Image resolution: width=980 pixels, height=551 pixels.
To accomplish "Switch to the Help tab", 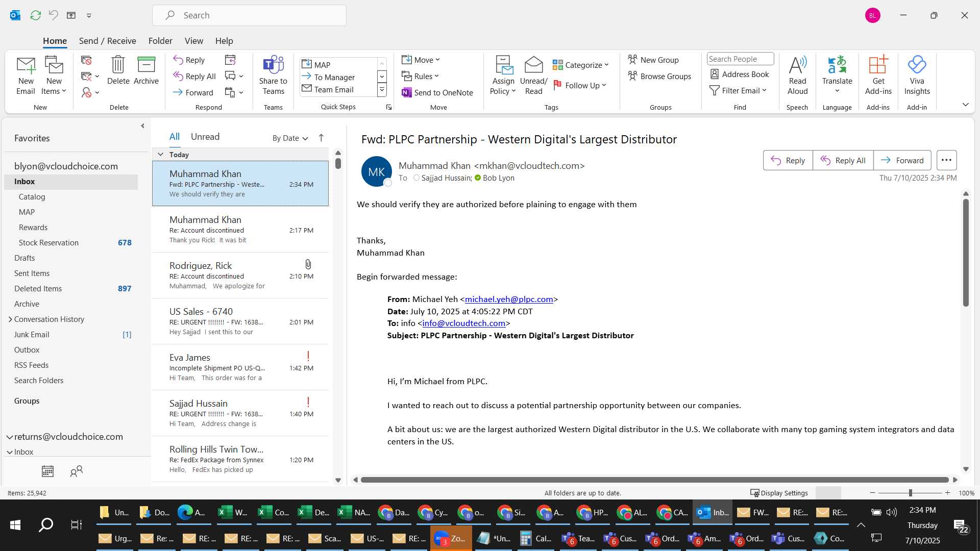I will coord(224,41).
